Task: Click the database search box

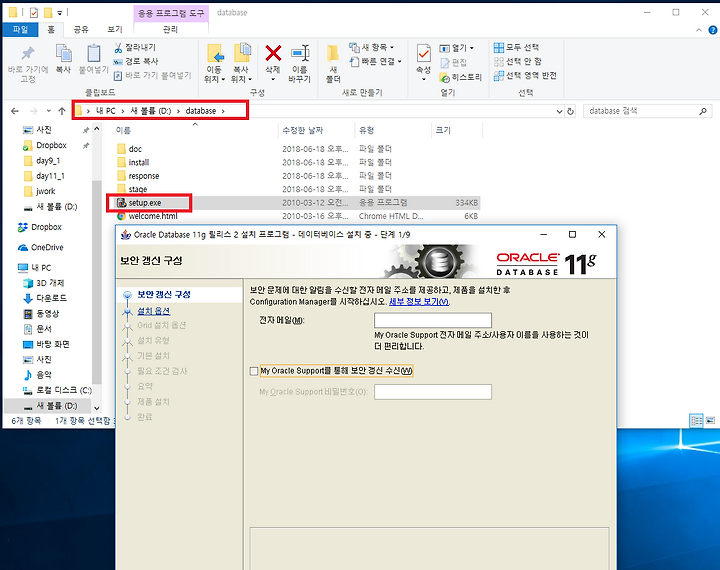Action: point(647,111)
